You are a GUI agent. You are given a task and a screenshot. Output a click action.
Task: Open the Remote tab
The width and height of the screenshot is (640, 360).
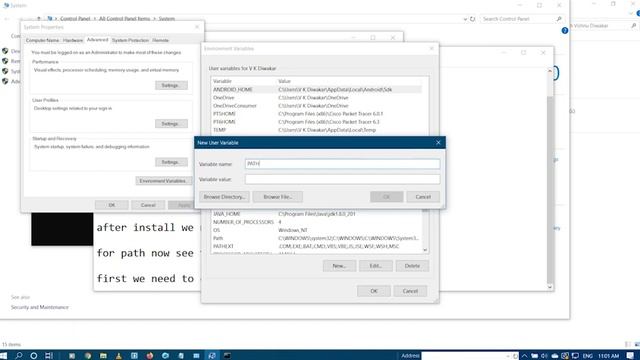click(x=160, y=40)
